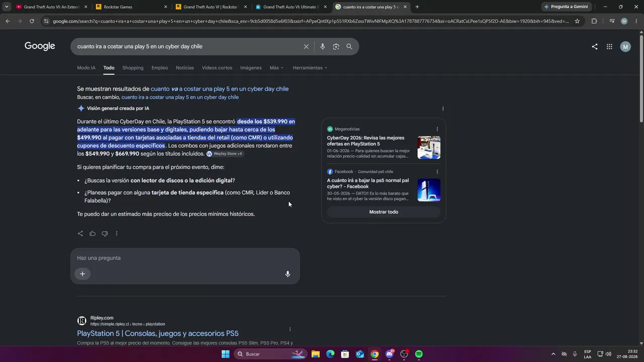Open the Google account avatar
The width and height of the screenshot is (644, 362).
pos(625,47)
